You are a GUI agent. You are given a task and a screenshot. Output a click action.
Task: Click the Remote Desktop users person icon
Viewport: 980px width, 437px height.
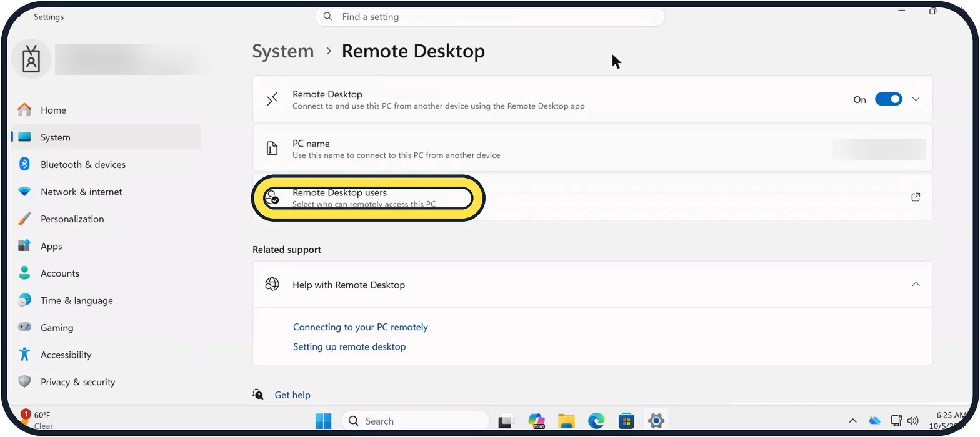(272, 198)
